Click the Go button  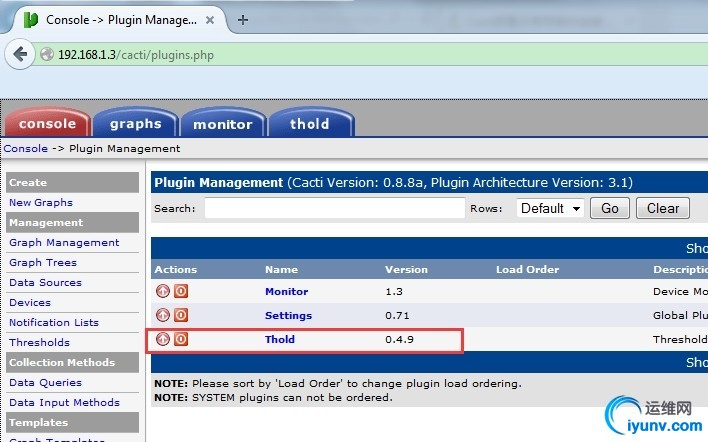click(610, 208)
